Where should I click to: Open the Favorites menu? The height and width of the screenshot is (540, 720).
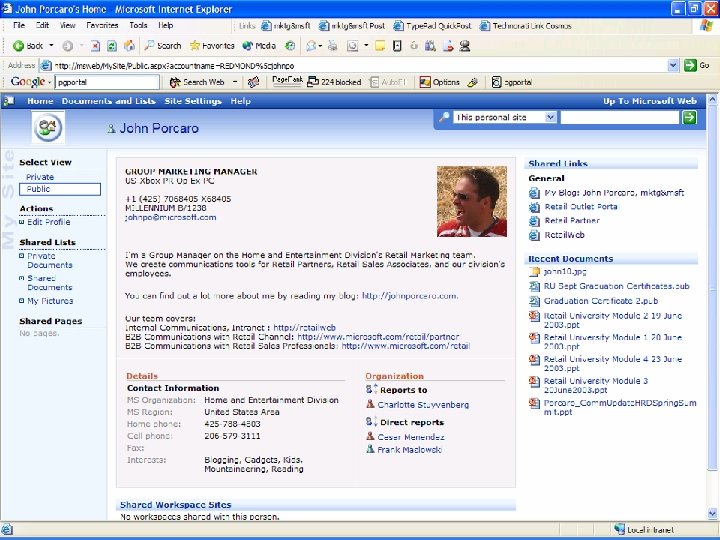[102, 25]
